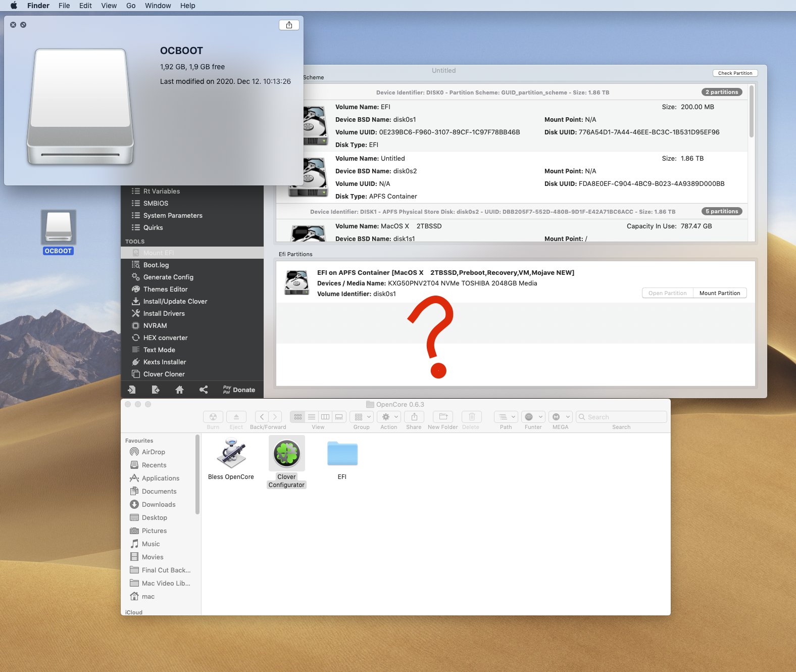This screenshot has width=796, height=672.
Task: Click the share button in the OCBOOT preview
Action: click(x=289, y=25)
